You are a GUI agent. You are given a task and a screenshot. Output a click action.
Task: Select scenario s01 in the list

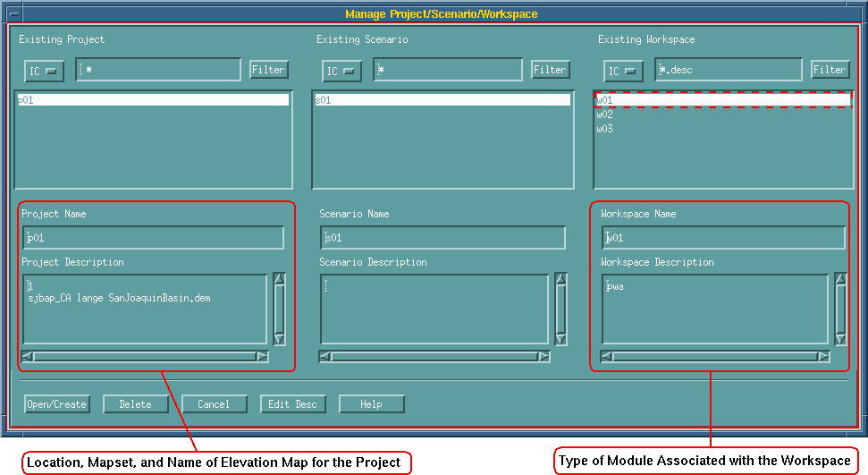pyautogui.click(x=442, y=100)
